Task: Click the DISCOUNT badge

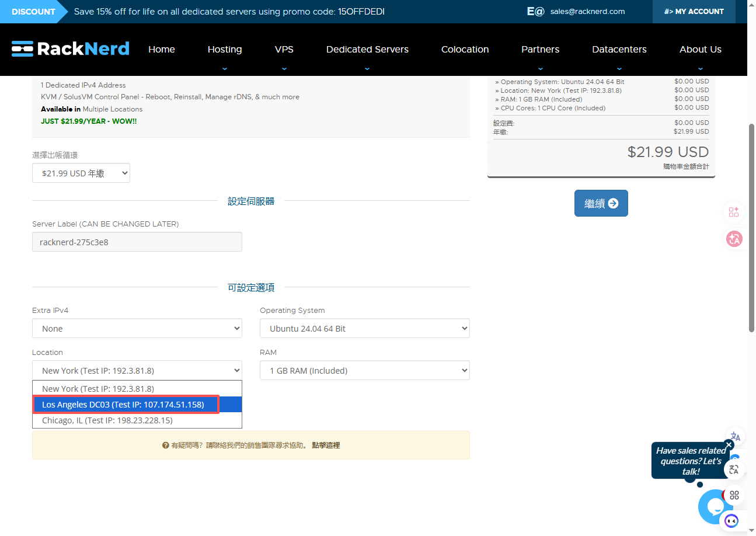Action: pyautogui.click(x=33, y=12)
